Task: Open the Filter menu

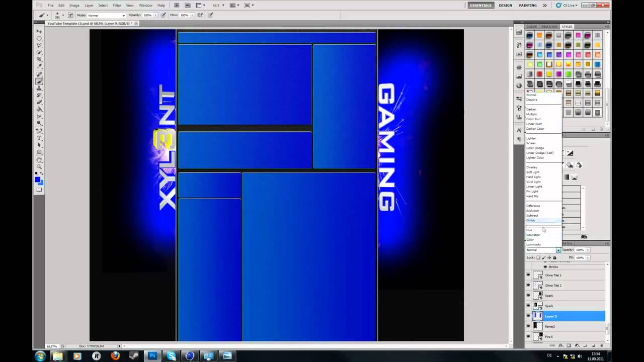Action: click(117, 5)
